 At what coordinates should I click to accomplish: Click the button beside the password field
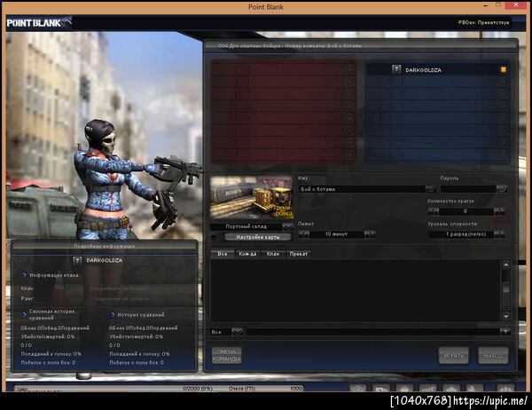502,189
